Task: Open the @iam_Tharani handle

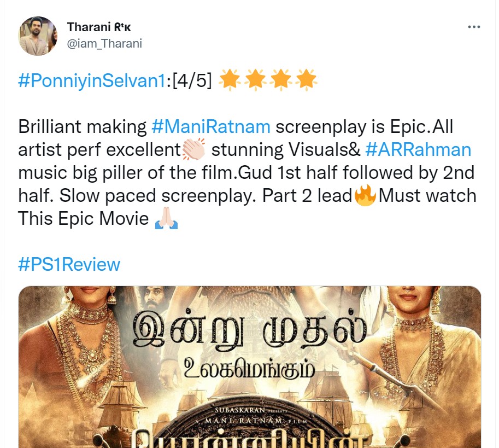Action: [x=104, y=44]
